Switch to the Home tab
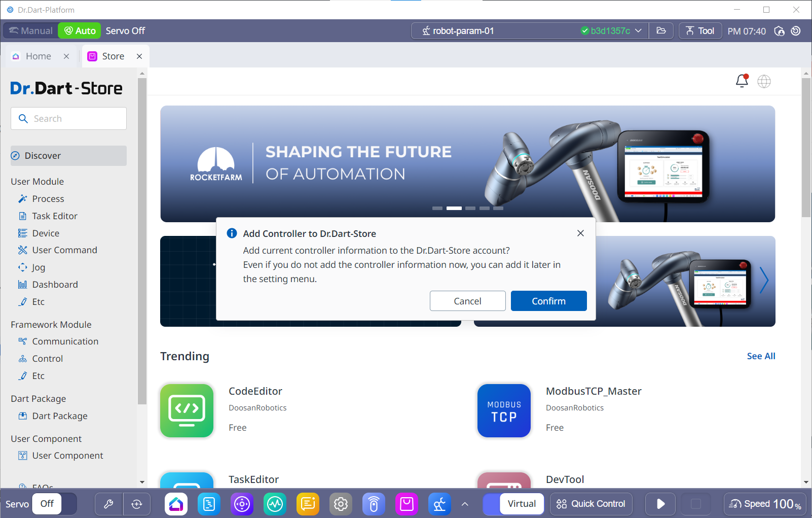812x518 pixels. [x=39, y=56]
